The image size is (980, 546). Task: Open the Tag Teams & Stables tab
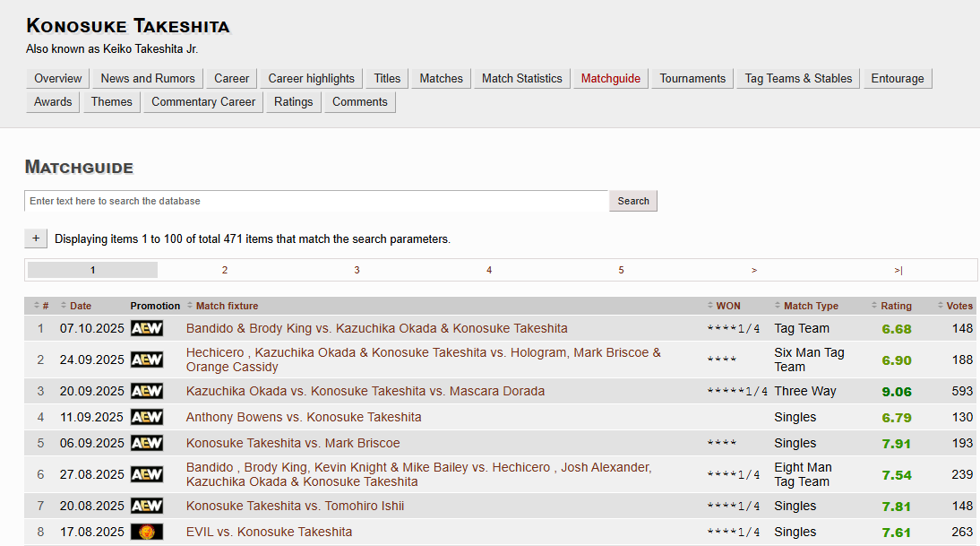(x=798, y=78)
